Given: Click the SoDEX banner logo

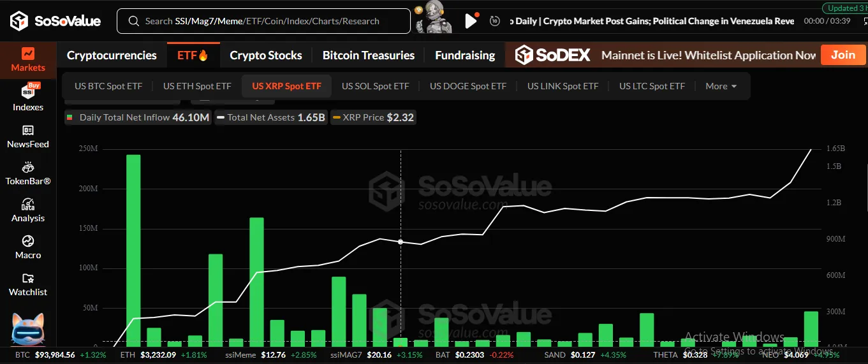Looking at the screenshot, I should click(553, 55).
